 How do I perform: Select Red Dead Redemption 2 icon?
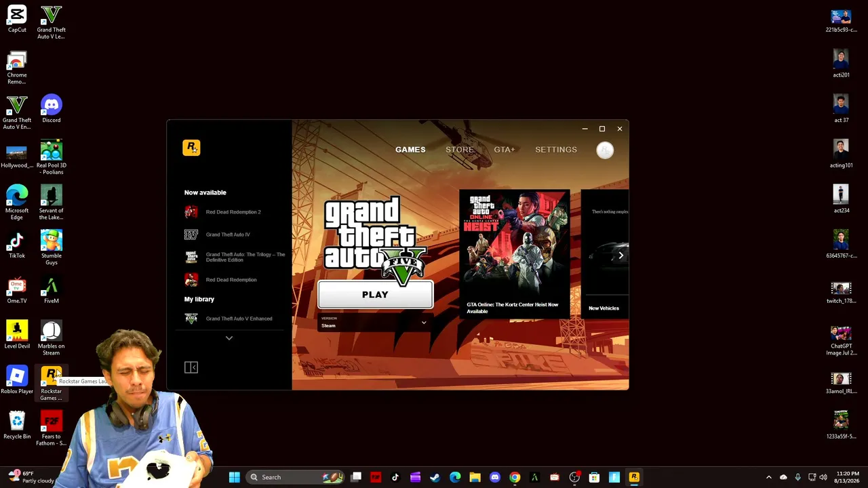point(191,212)
